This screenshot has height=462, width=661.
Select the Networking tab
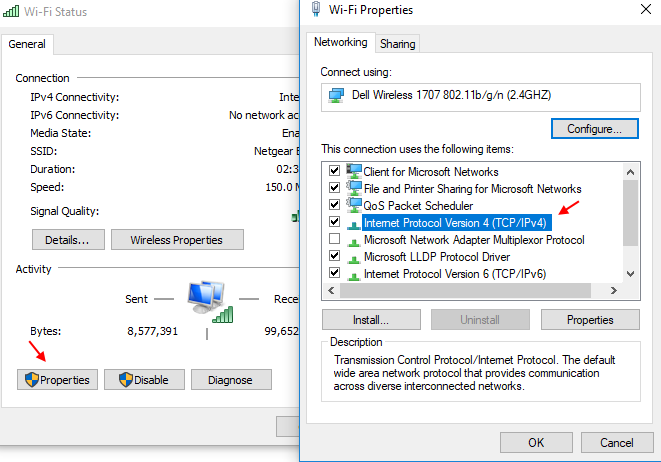tap(341, 43)
